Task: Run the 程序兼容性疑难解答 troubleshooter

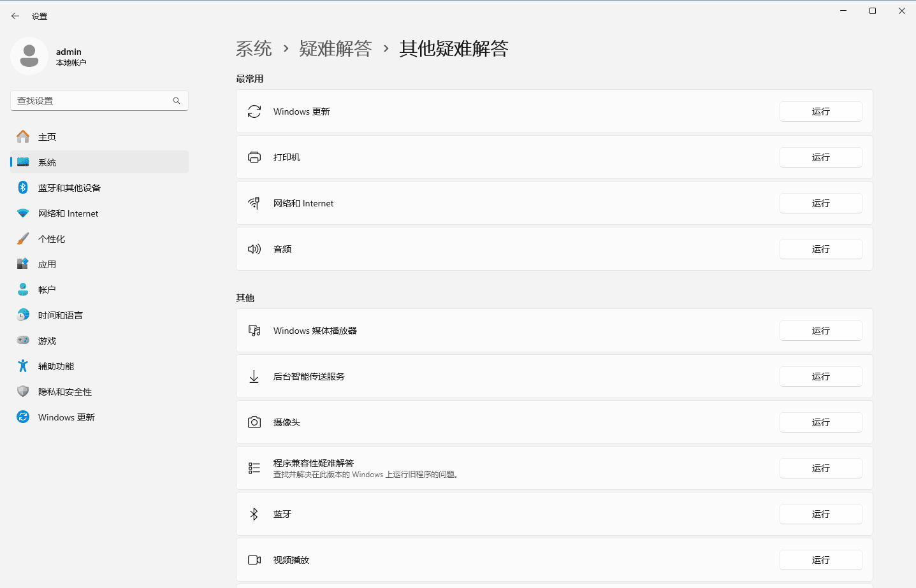Action: click(x=821, y=468)
